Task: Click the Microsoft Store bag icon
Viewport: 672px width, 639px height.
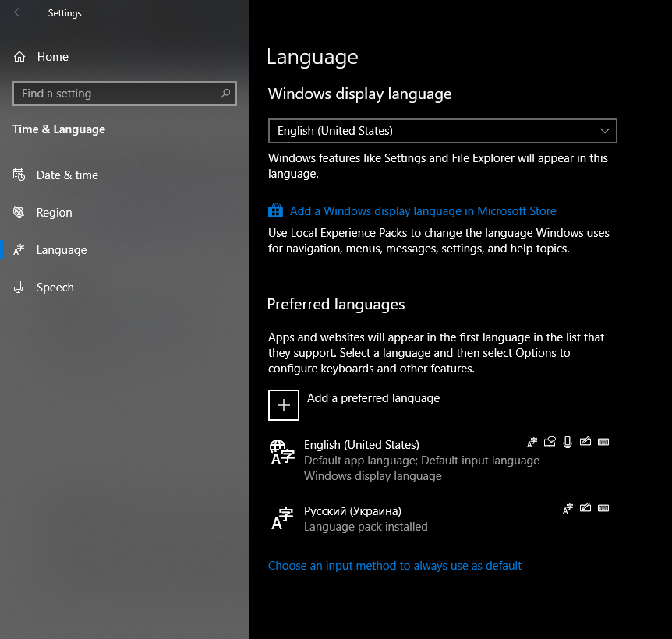Action: (x=275, y=210)
